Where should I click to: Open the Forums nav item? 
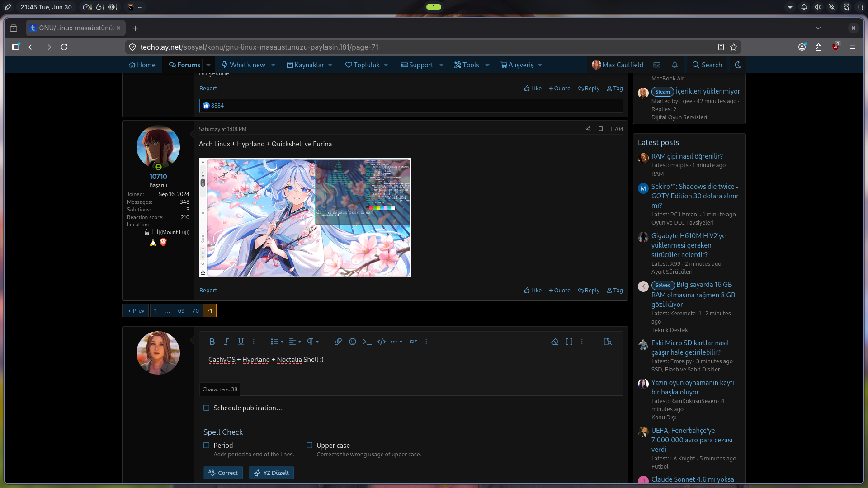[184, 65]
